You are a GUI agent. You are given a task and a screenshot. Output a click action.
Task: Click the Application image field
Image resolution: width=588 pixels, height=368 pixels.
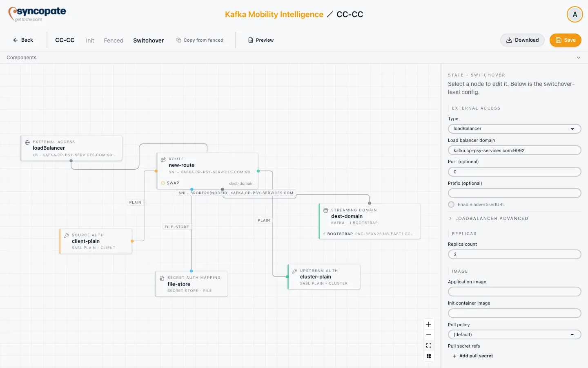(x=514, y=292)
